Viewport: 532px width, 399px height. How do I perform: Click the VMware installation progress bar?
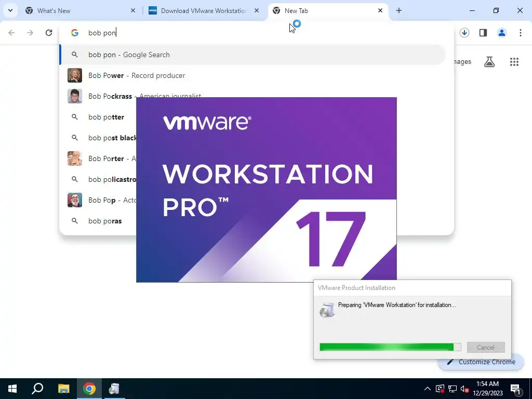[390, 347]
